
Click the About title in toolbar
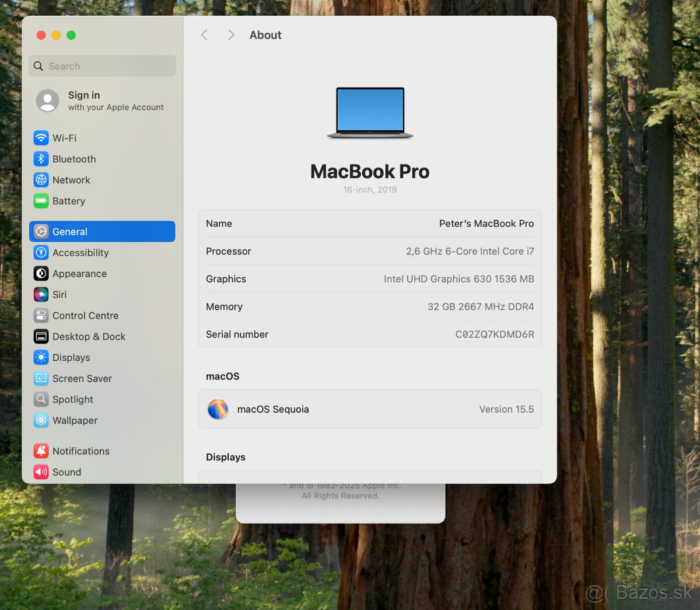coord(265,35)
